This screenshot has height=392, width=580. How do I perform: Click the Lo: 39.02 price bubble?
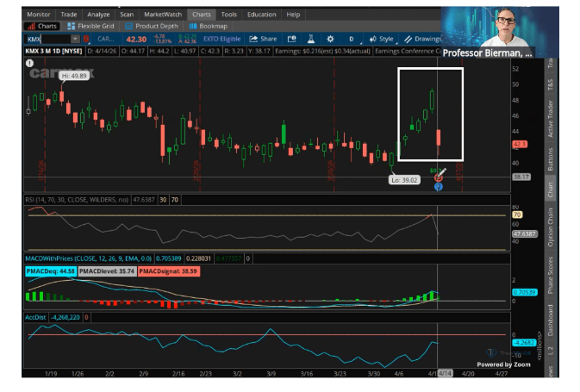(404, 180)
